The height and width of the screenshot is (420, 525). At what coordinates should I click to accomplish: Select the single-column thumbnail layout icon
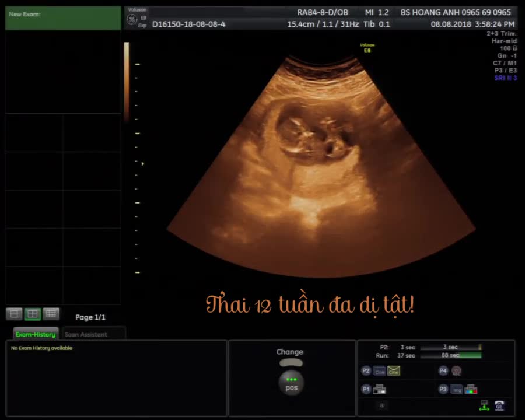[14, 314]
